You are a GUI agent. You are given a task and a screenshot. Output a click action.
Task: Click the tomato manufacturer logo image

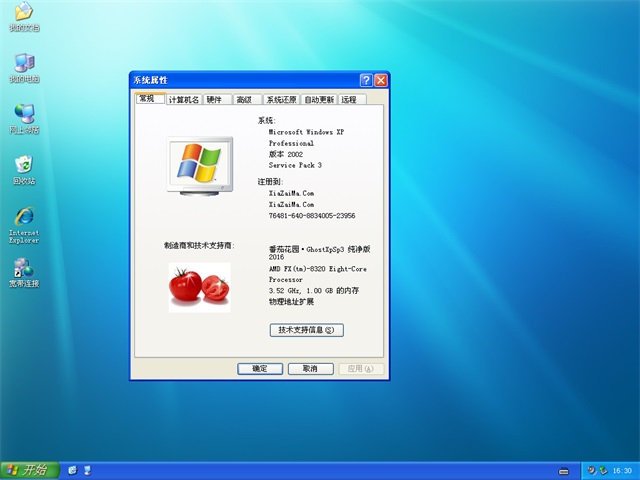point(199,287)
